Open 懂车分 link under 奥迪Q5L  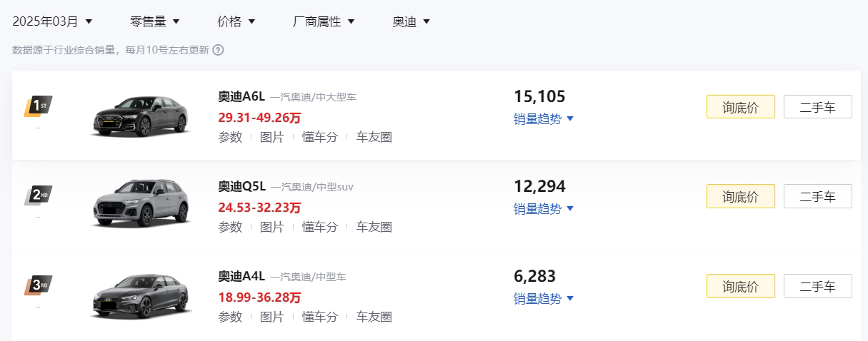point(320,227)
